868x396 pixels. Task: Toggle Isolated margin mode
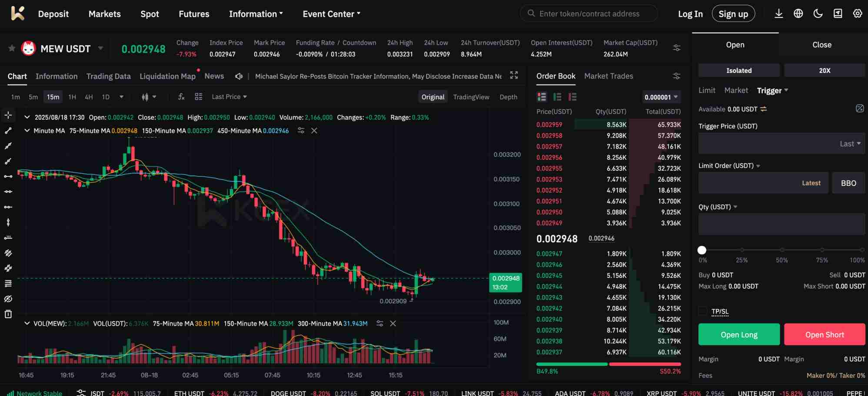[x=738, y=70]
